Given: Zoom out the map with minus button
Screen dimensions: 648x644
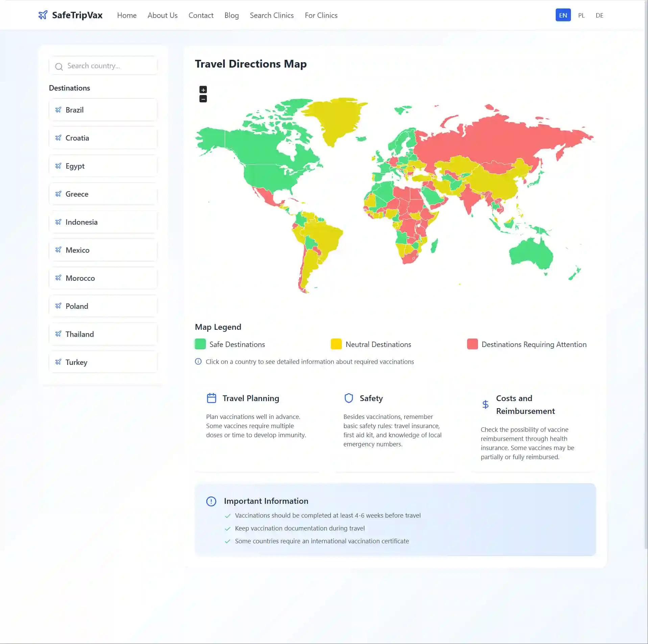Looking at the screenshot, I should 203,99.
